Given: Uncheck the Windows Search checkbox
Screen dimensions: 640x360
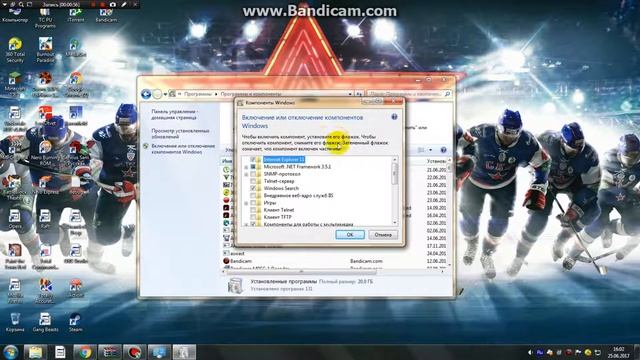Looking at the screenshot, I should [253, 189].
